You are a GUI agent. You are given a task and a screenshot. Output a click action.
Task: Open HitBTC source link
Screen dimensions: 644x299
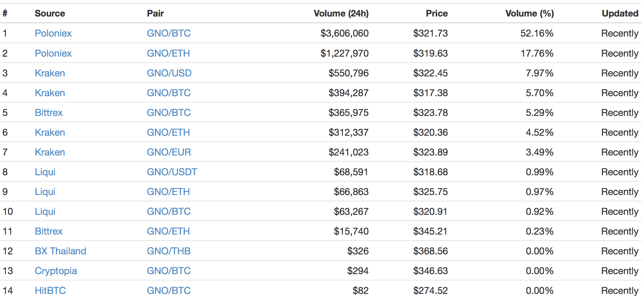point(50,291)
